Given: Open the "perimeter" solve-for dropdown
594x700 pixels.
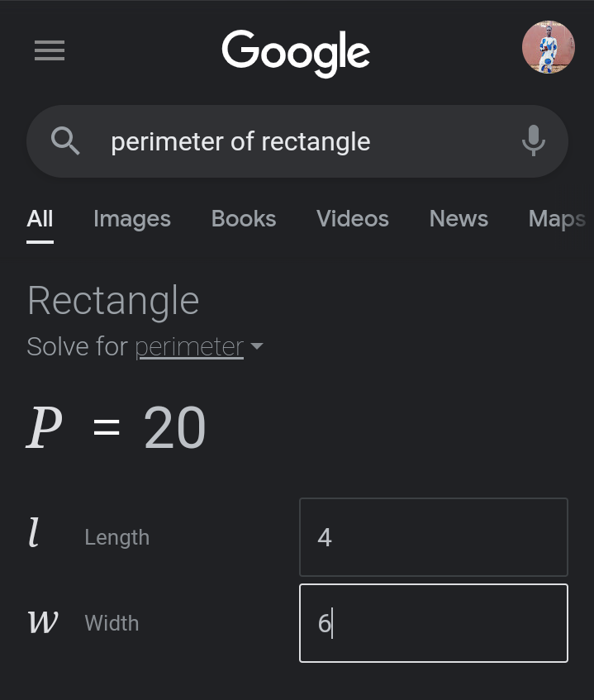Looking at the screenshot, I should (189, 346).
